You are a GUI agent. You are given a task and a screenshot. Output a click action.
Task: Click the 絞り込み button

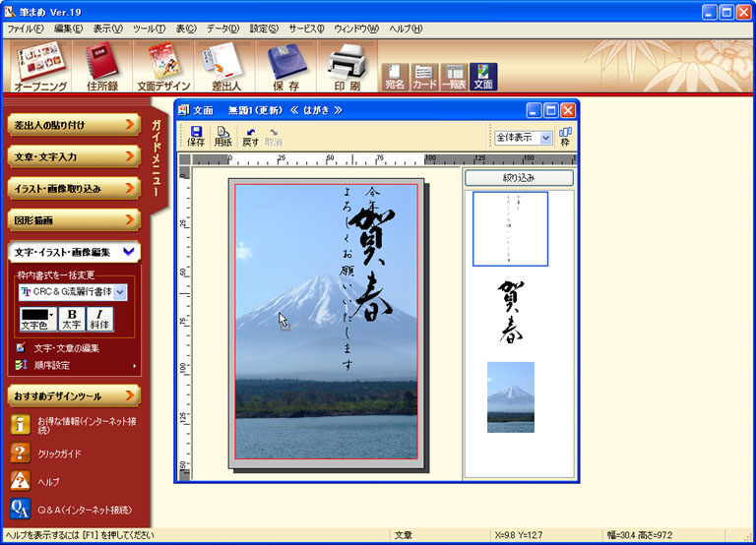pyautogui.click(x=519, y=178)
